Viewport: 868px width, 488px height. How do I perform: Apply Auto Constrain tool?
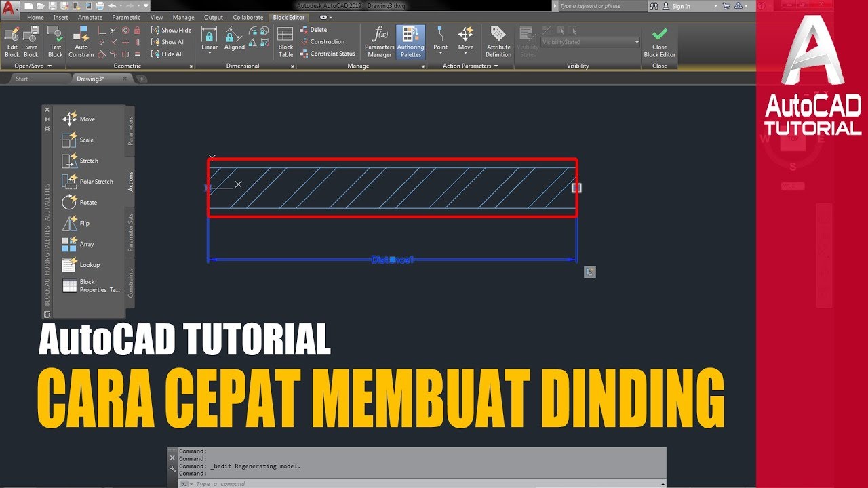pos(81,42)
